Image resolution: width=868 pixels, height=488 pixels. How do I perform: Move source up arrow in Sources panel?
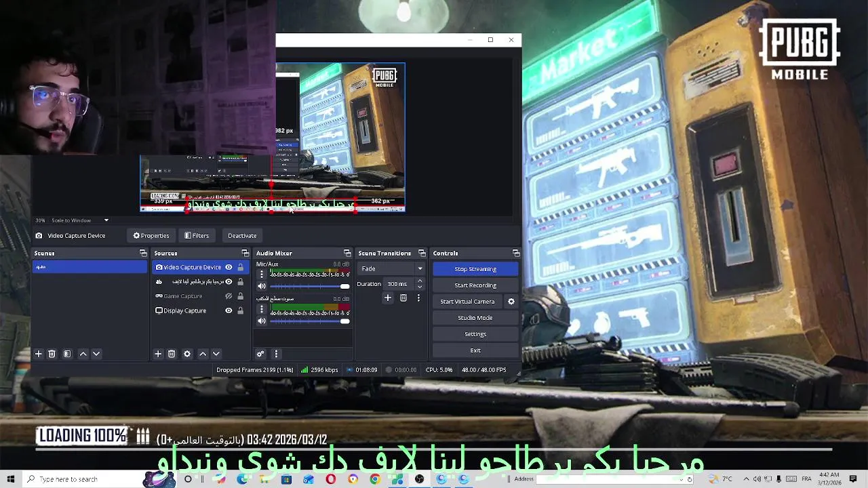point(203,354)
